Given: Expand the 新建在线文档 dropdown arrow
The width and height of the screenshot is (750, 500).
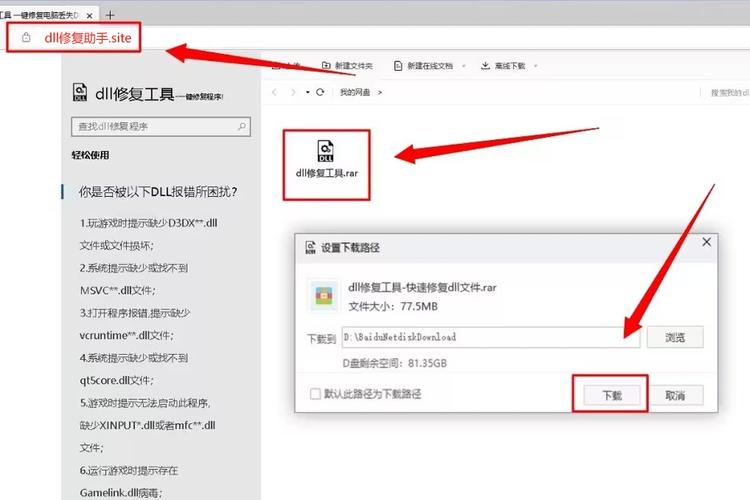Looking at the screenshot, I should pos(463,66).
